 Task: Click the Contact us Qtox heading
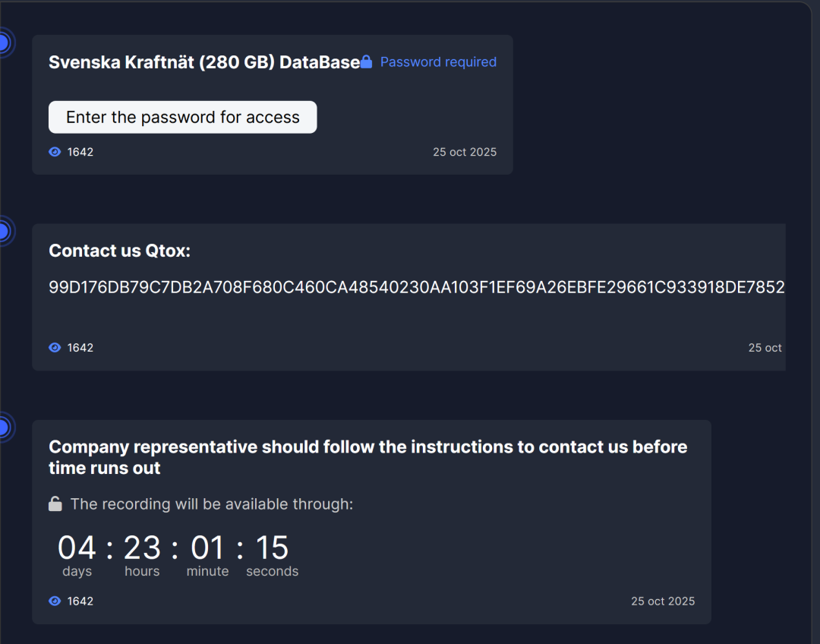(119, 251)
